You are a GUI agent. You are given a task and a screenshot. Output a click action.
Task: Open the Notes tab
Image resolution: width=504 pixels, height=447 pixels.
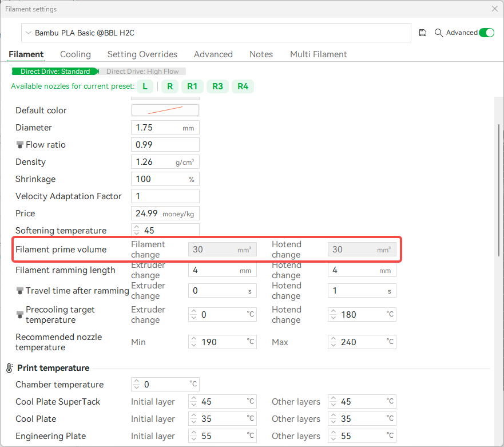tap(261, 54)
